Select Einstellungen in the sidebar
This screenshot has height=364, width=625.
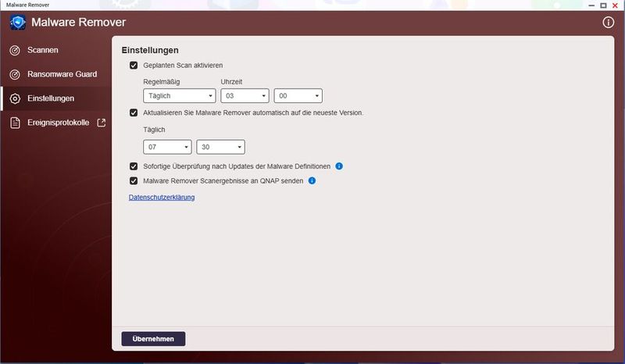[55, 98]
